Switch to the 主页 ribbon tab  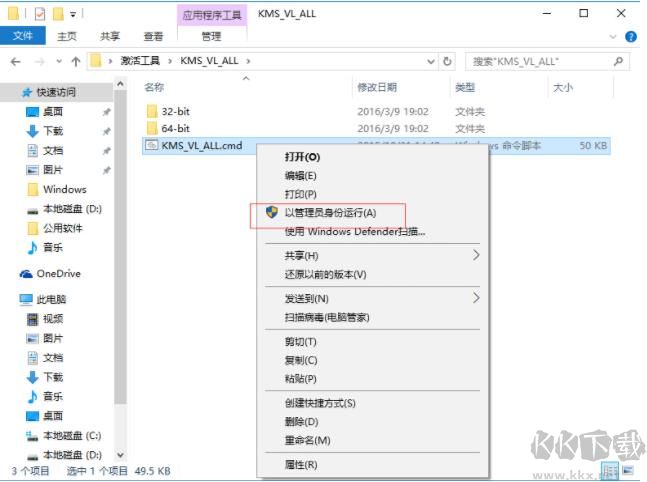click(x=67, y=36)
